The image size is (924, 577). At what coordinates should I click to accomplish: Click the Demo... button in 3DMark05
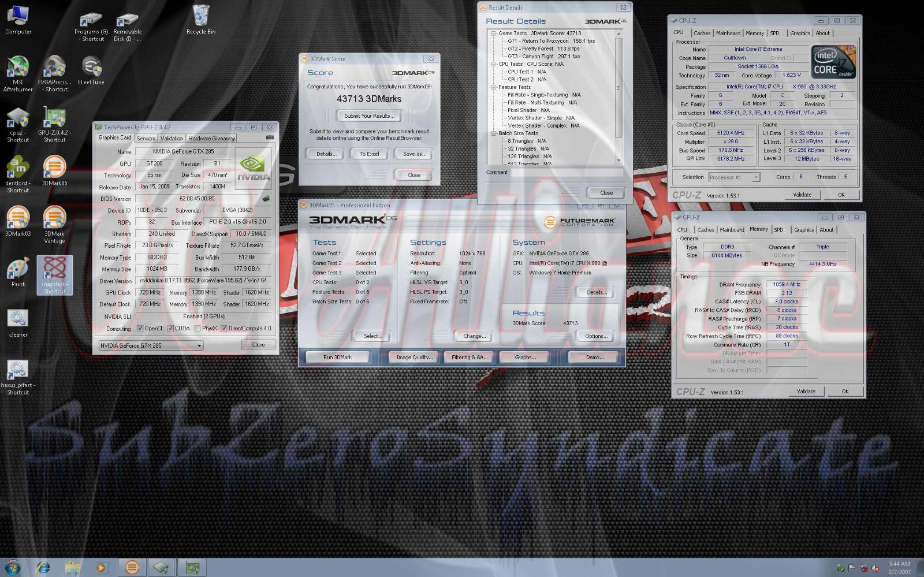(x=594, y=358)
